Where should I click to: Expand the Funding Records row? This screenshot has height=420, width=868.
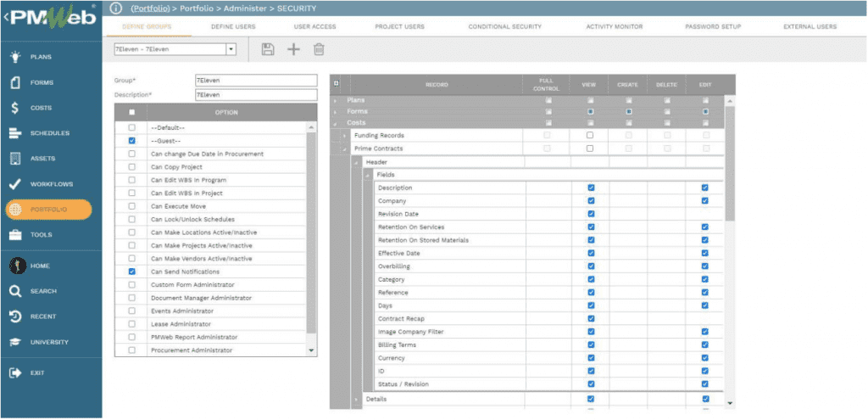pos(344,135)
